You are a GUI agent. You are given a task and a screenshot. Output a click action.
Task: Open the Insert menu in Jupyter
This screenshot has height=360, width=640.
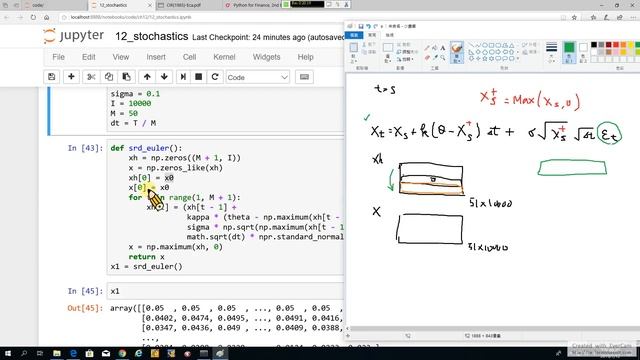(156, 57)
